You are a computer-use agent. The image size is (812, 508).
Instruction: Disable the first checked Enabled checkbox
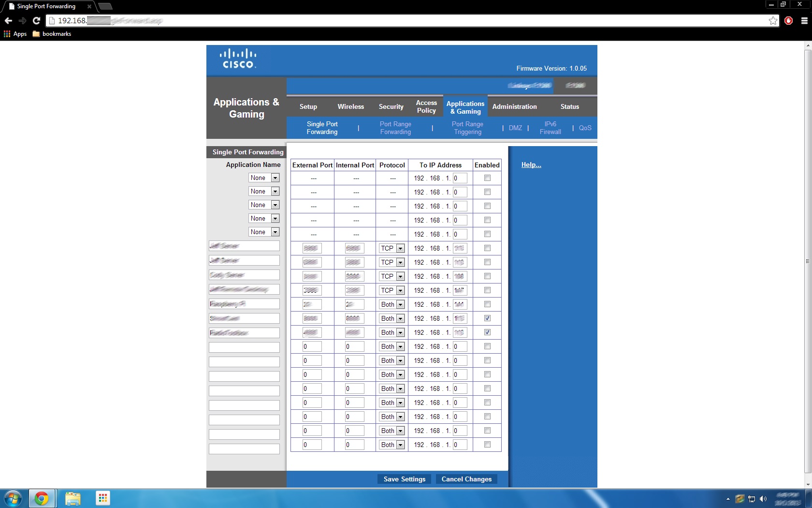click(487, 318)
